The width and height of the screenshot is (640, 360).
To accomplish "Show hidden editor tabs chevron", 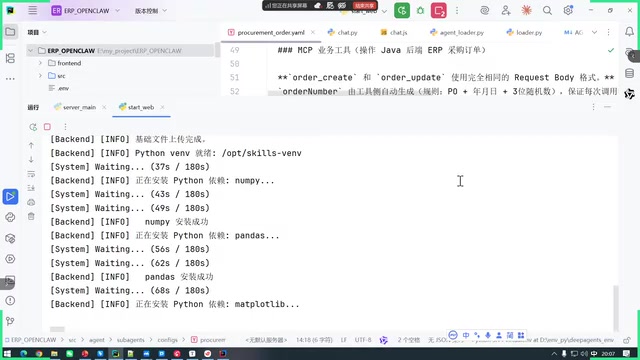I will point(594,32).
